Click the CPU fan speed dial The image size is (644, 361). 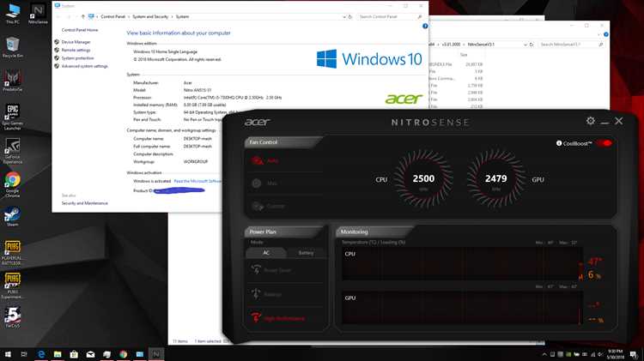(x=423, y=178)
